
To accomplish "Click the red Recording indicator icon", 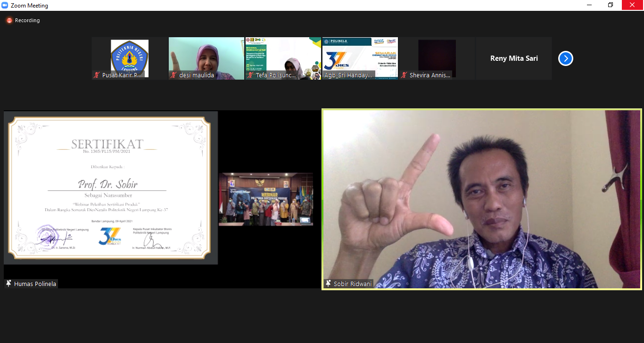I will (8, 20).
